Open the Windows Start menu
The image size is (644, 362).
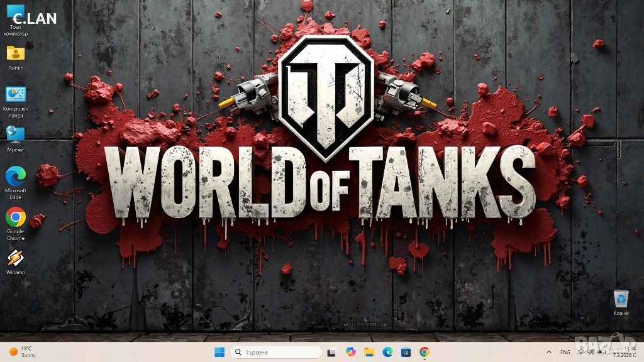pyautogui.click(x=219, y=352)
